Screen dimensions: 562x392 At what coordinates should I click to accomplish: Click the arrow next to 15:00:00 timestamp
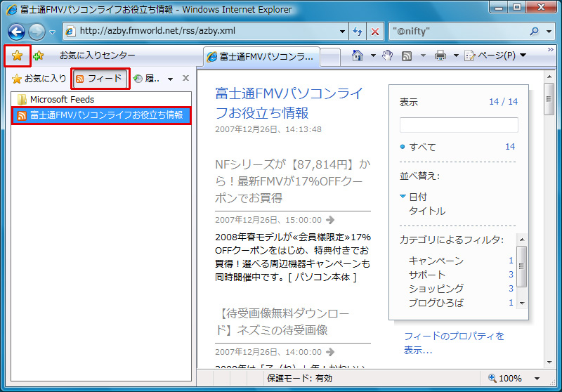pos(330,220)
